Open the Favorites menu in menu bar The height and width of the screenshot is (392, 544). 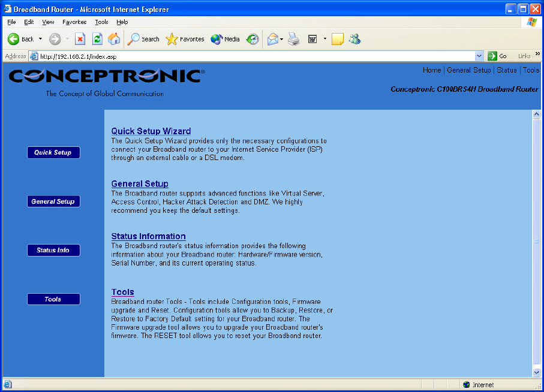(x=74, y=22)
